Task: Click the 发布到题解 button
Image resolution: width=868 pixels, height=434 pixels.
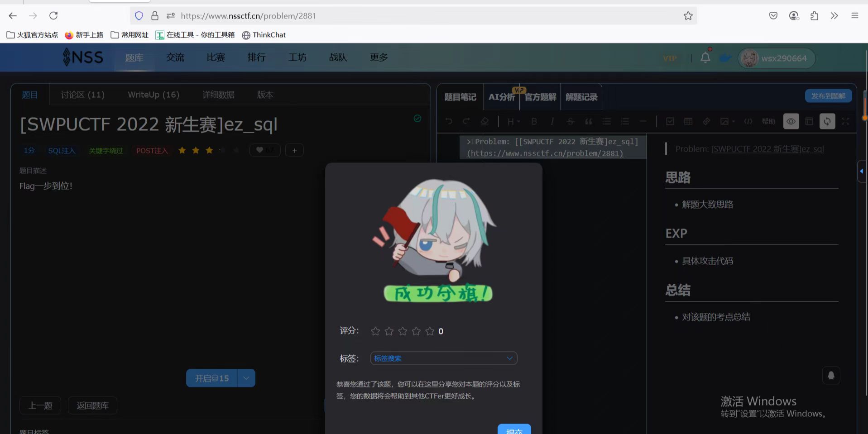Action: click(x=828, y=96)
